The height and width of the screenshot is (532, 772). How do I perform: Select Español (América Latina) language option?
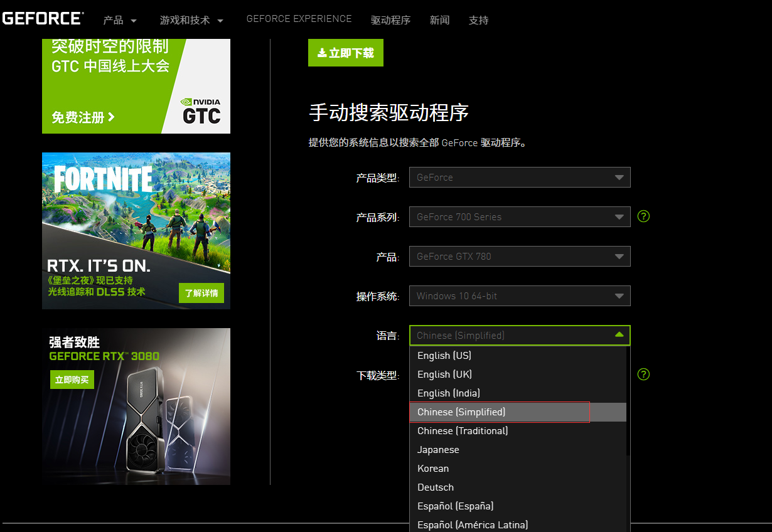tap(518, 524)
